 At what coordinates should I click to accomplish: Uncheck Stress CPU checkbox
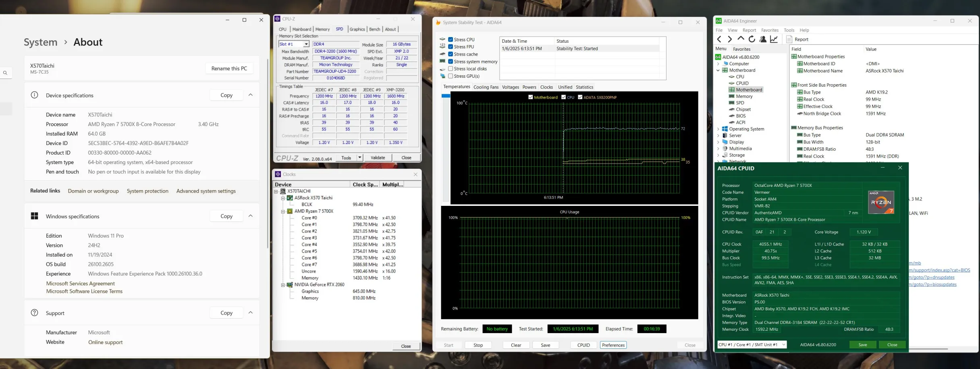tap(451, 39)
